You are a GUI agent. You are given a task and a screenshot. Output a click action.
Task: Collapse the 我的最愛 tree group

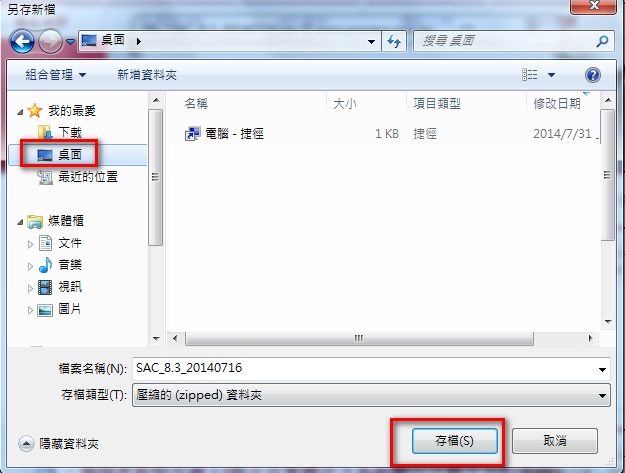click(20, 112)
